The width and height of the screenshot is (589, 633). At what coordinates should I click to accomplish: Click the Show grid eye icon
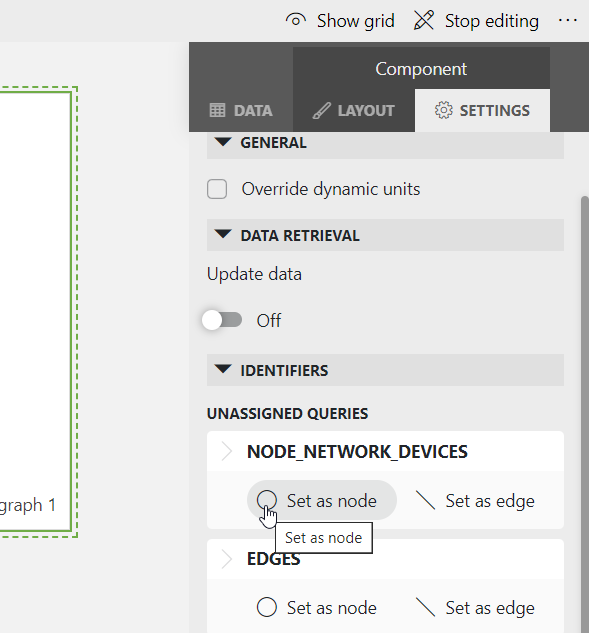point(296,20)
